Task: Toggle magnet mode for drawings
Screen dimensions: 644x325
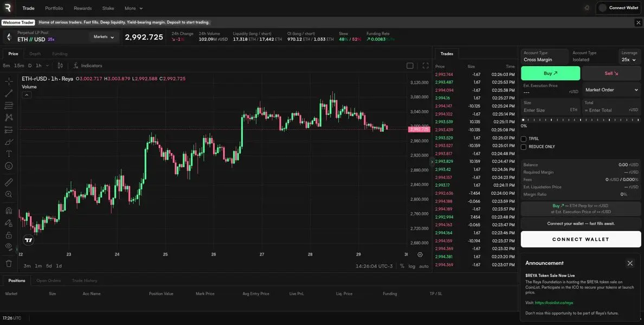Action: tap(9, 211)
